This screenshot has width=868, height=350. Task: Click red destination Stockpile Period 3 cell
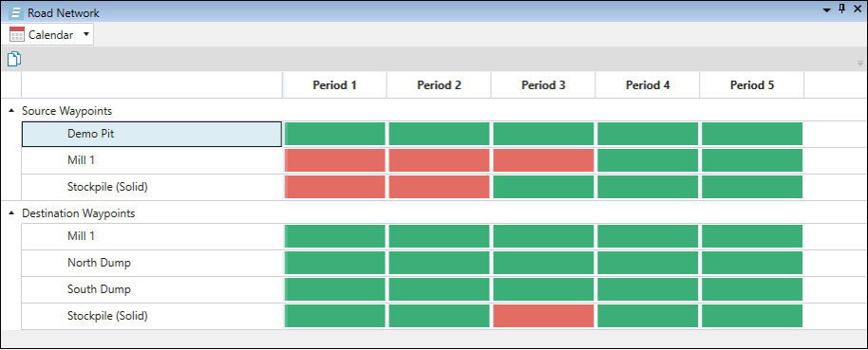pyautogui.click(x=543, y=316)
